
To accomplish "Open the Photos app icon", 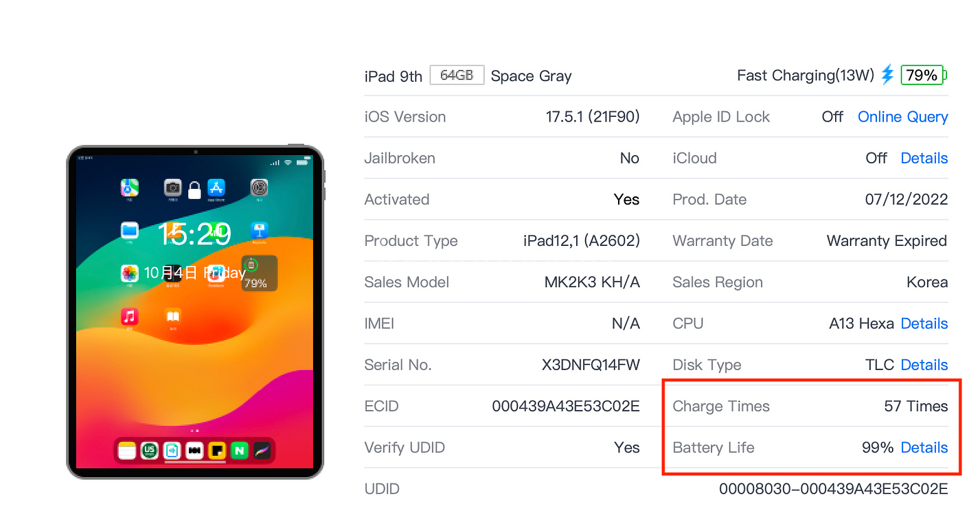I will coord(130,273).
